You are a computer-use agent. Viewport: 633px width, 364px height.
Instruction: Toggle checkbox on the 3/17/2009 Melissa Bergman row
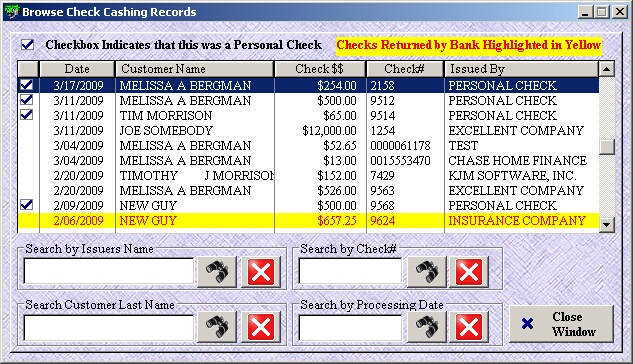27,85
